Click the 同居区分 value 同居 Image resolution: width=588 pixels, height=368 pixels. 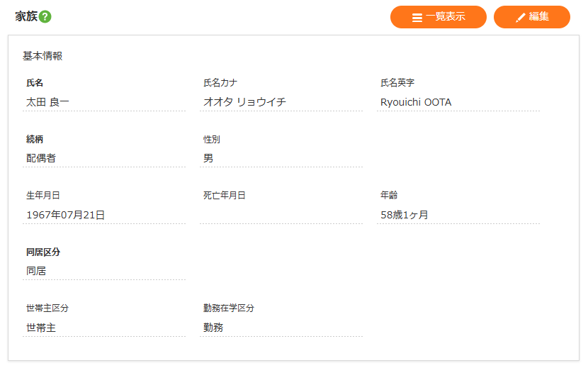pos(36,271)
